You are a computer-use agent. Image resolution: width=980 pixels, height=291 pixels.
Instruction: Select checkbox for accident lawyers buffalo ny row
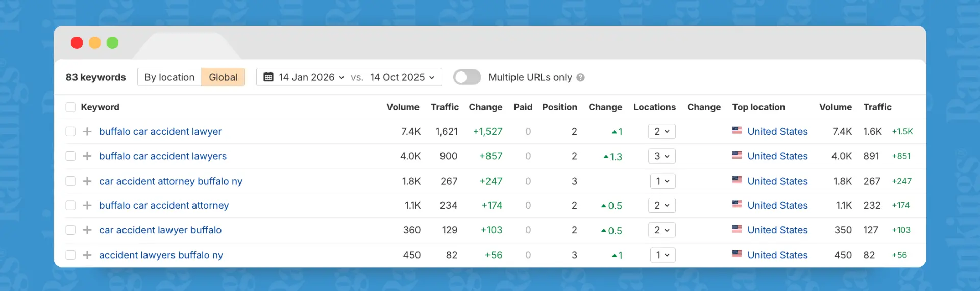[x=70, y=255]
